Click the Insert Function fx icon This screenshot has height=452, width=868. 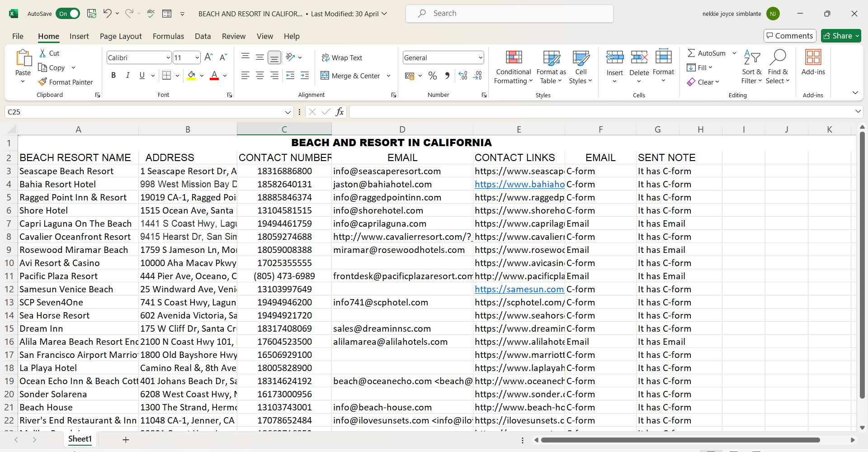pyautogui.click(x=340, y=112)
